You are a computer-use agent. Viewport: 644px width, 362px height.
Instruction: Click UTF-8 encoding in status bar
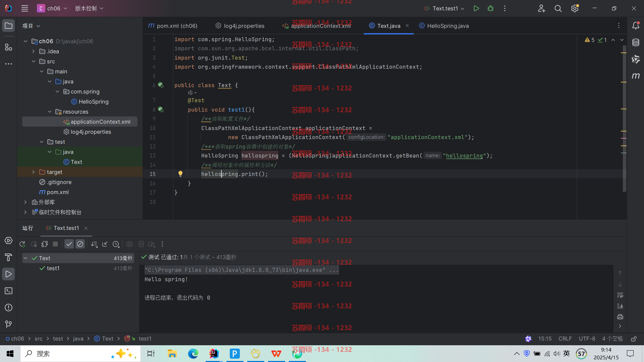point(587,339)
